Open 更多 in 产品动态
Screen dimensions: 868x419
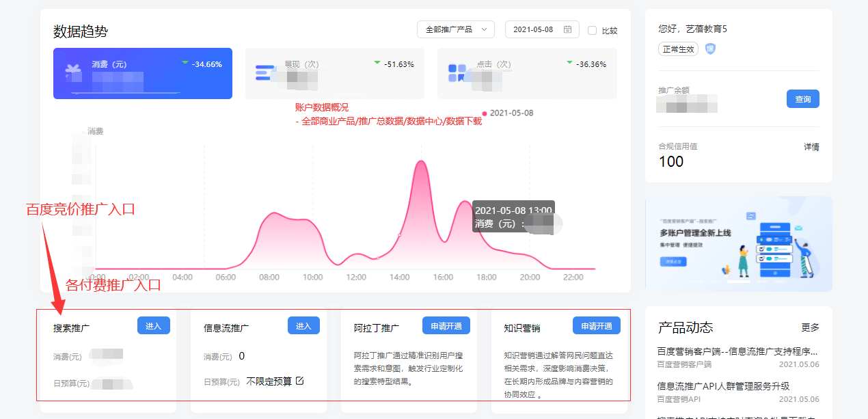click(x=811, y=327)
